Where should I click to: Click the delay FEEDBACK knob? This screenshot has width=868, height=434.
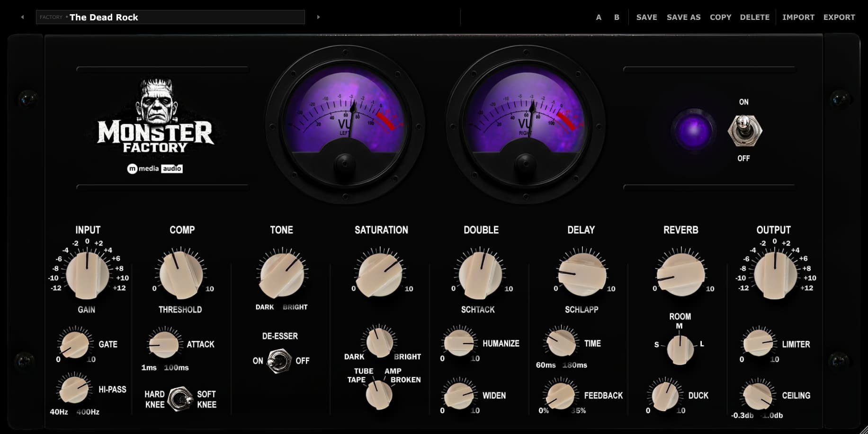point(560,395)
